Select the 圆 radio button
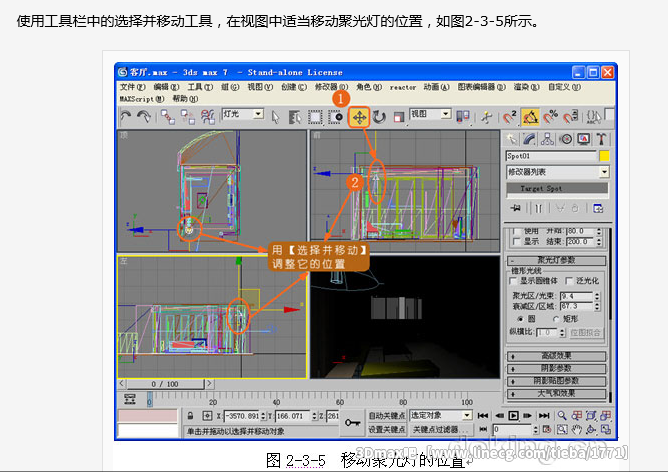The height and width of the screenshot is (472, 668). pyautogui.click(x=520, y=319)
